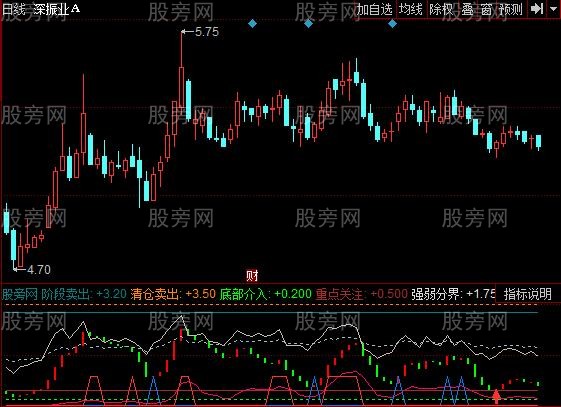This screenshot has width=561, height=407.
Task: Click the 5.75 high price label
Action: pyautogui.click(x=207, y=32)
